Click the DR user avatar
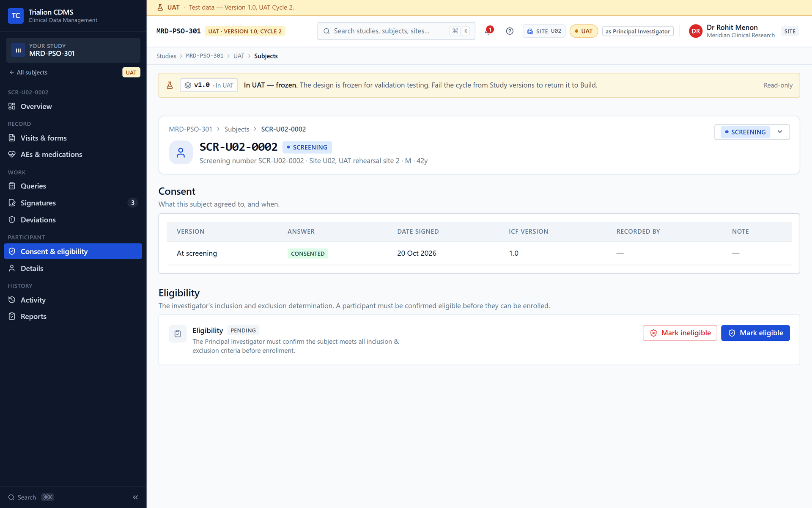 [696, 31]
